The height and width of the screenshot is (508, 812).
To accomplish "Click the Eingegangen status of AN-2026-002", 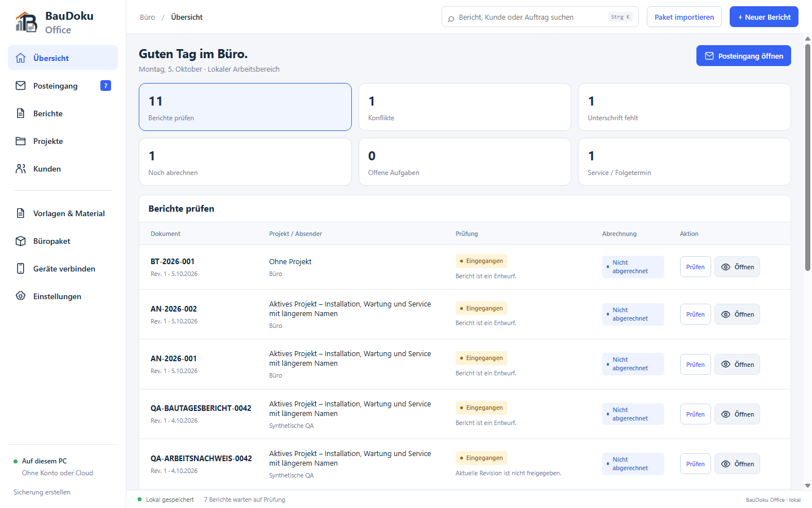I will 482,308.
